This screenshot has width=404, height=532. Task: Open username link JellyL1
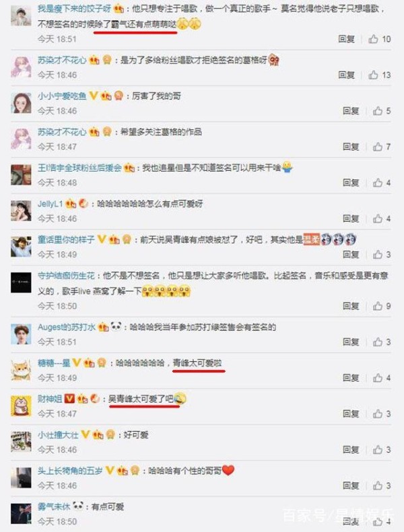[x=50, y=204]
